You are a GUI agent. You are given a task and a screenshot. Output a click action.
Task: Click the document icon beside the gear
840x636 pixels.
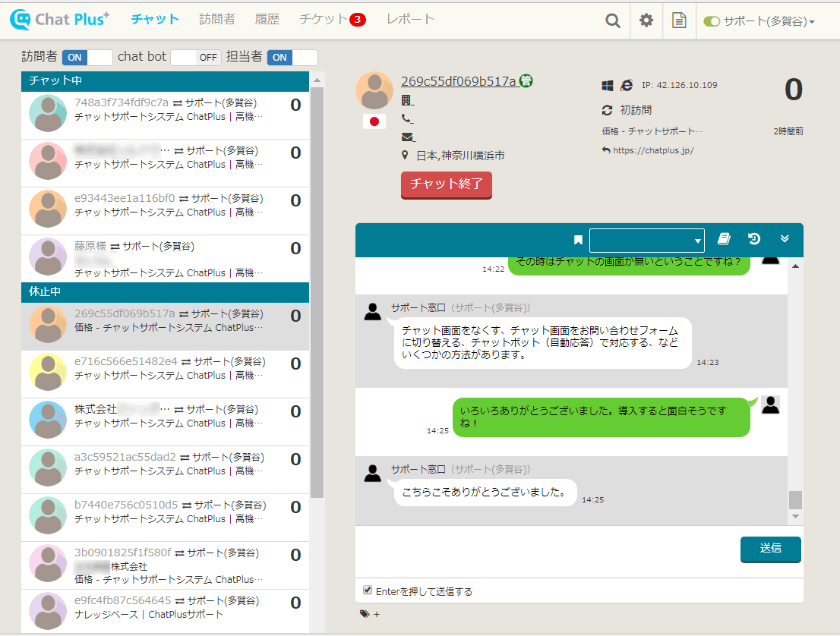(x=679, y=20)
